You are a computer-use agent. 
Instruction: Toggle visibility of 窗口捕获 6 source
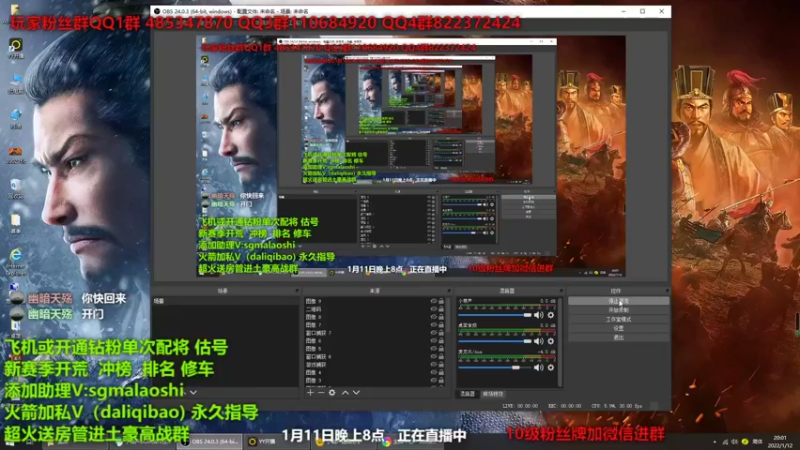click(433, 357)
